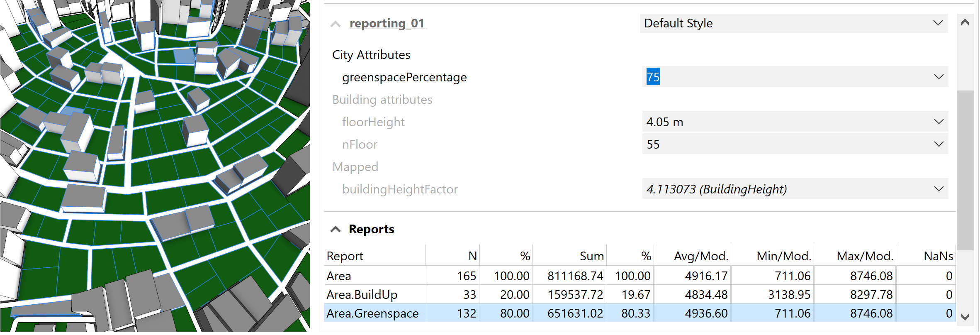
Task: Collapse the reporting_01 section chevron
Action: click(x=336, y=24)
